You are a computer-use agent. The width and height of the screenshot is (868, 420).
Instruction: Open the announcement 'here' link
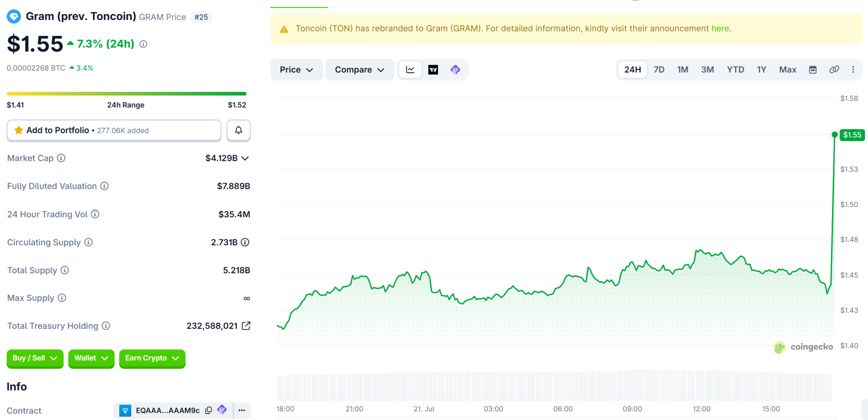720,28
